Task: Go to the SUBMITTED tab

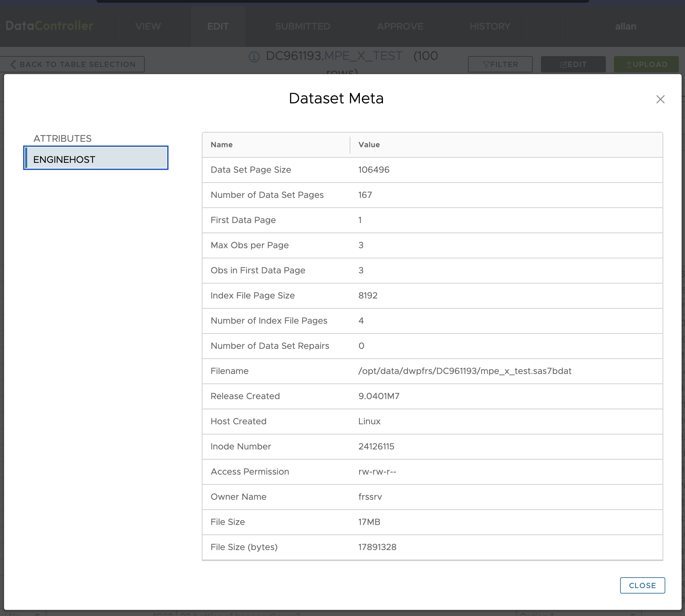Action: (x=302, y=26)
